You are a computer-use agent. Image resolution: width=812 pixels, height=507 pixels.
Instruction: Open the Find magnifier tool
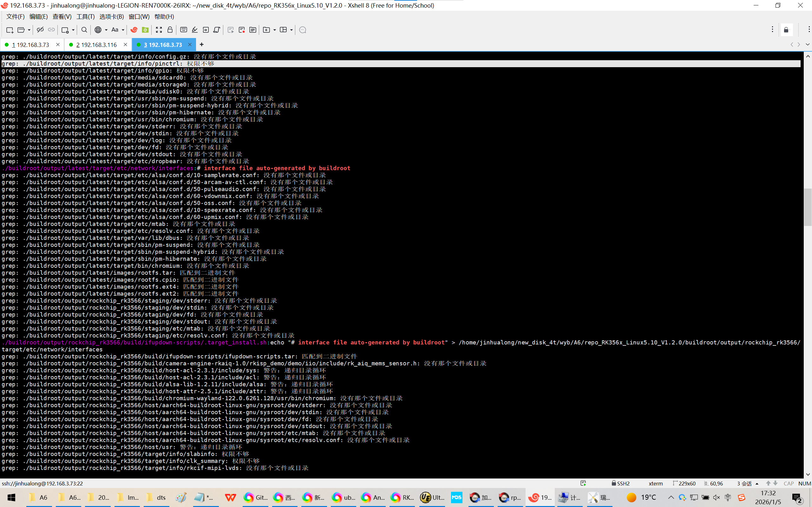[84, 30]
